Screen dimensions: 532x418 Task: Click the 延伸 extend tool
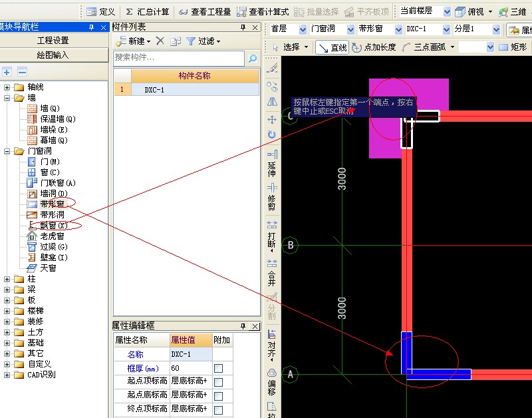click(x=272, y=163)
